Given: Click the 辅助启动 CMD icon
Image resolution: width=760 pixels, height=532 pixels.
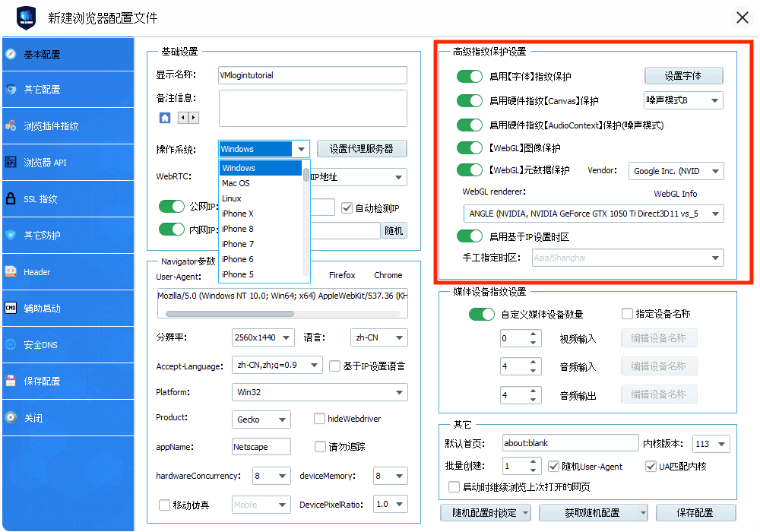Looking at the screenshot, I should click(x=11, y=308).
